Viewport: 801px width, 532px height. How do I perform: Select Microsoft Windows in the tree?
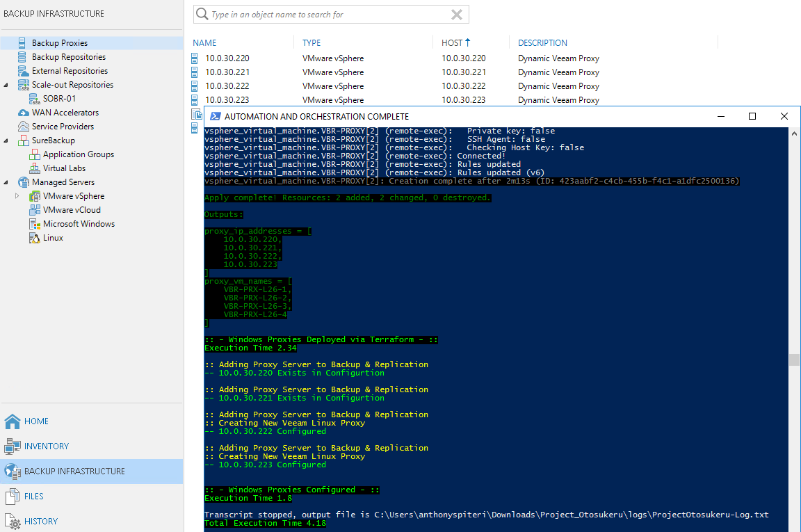[x=79, y=224]
